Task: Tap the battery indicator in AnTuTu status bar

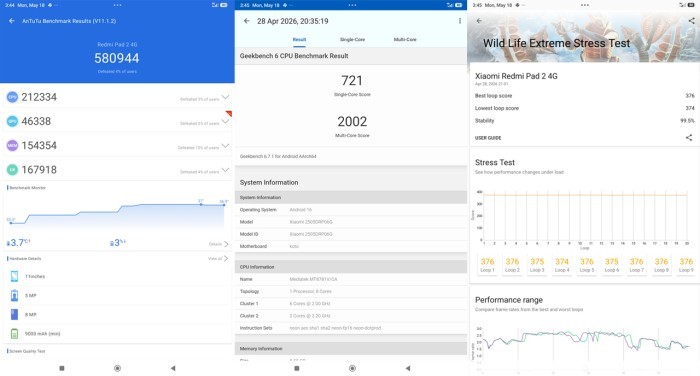Action: pos(224,5)
